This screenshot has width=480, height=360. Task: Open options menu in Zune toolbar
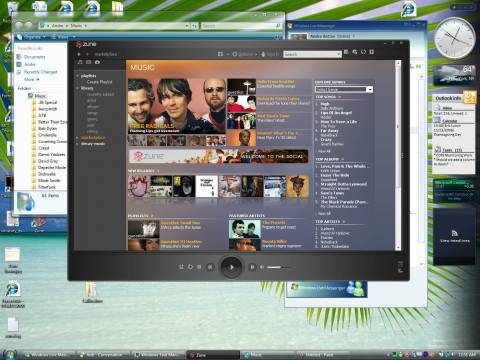pos(245,54)
